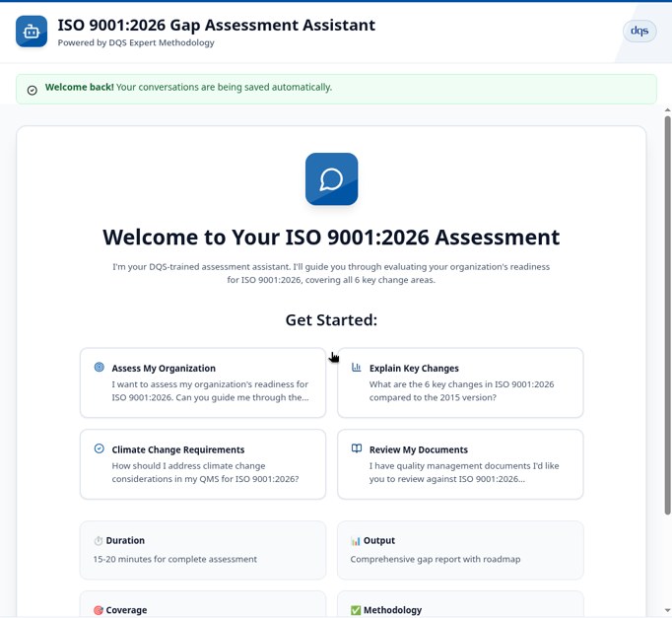Click the large blue chat bubble icon

tap(331, 179)
